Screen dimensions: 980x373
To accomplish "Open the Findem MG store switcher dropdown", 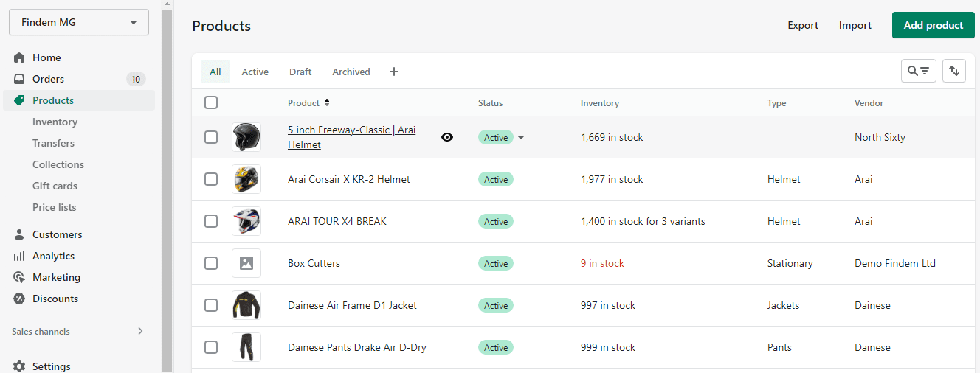I will coord(79,22).
